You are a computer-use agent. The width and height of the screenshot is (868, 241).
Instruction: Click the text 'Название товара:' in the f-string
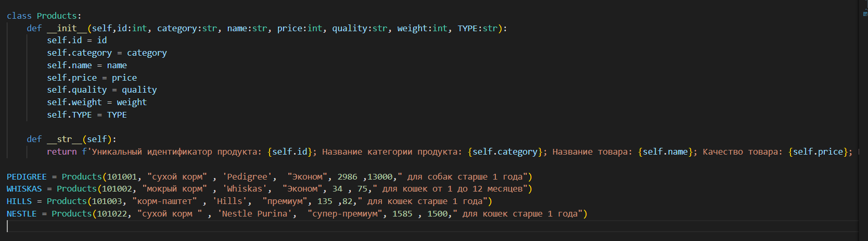click(x=592, y=151)
